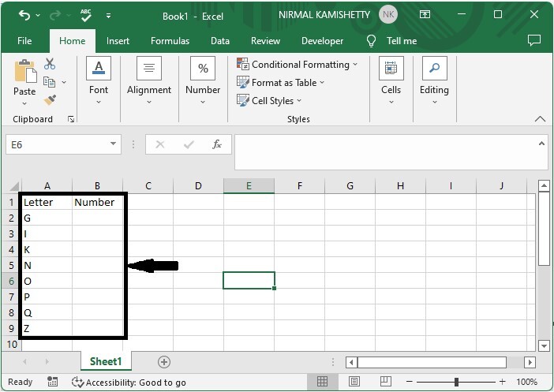Click the NK account avatar

tap(388, 14)
